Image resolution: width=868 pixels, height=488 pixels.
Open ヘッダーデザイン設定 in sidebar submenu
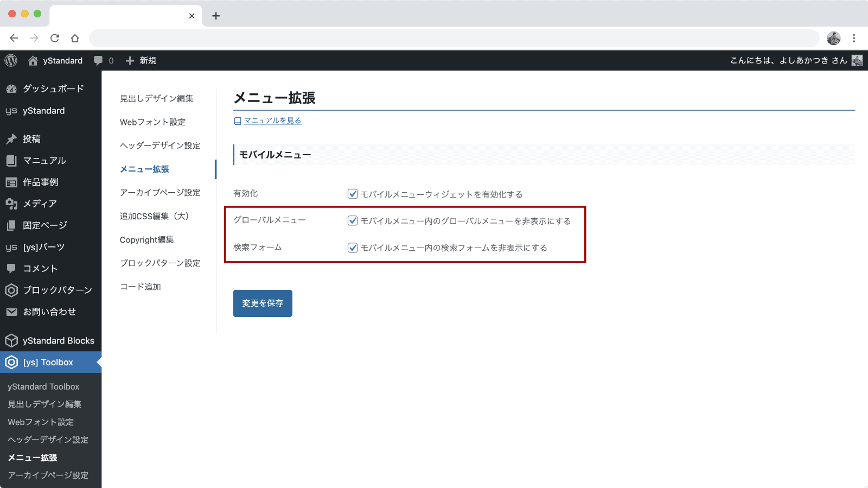pos(48,440)
